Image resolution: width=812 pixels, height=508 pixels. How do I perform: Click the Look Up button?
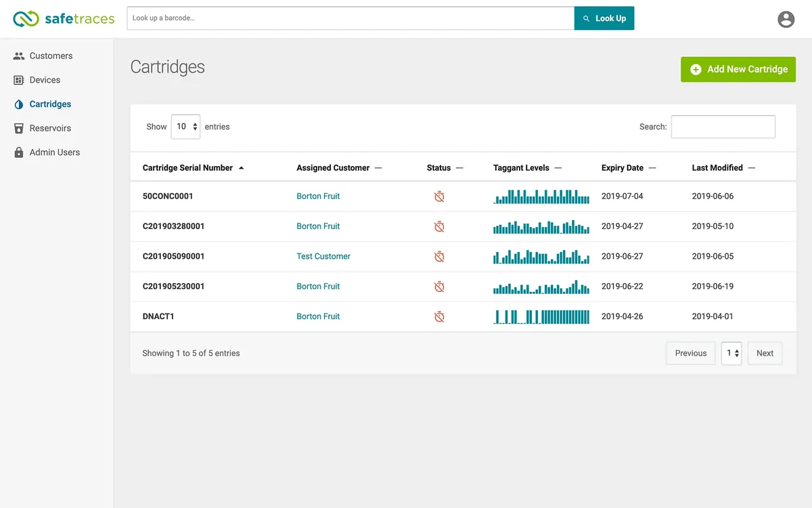604,18
